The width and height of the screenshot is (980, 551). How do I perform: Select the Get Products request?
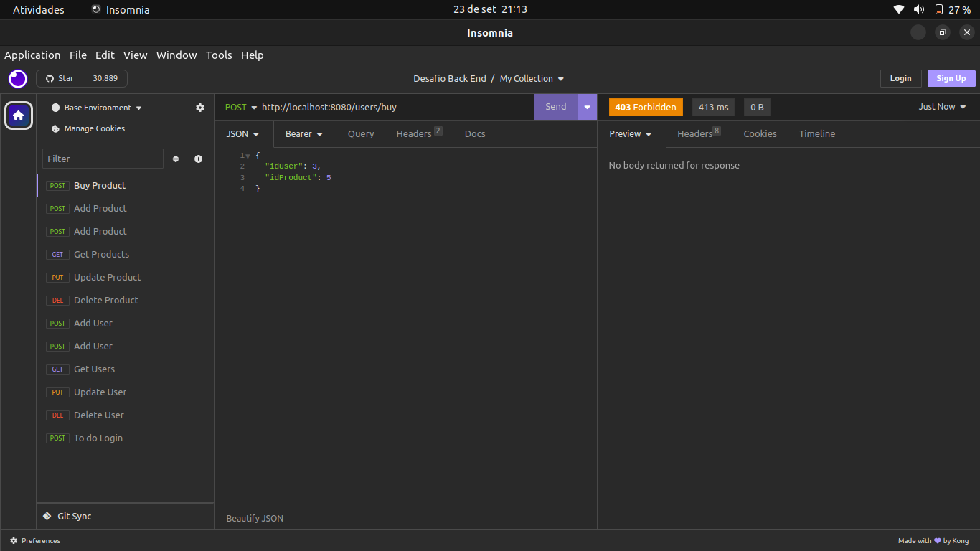[126, 255]
